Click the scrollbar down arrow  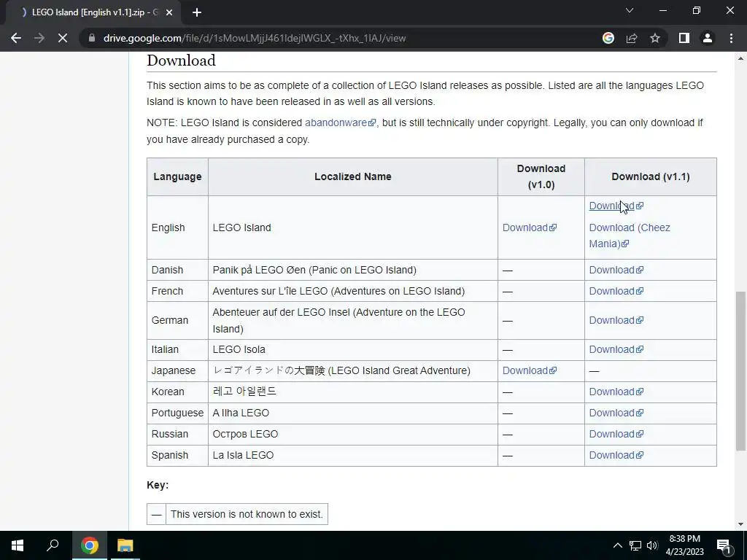point(741,524)
